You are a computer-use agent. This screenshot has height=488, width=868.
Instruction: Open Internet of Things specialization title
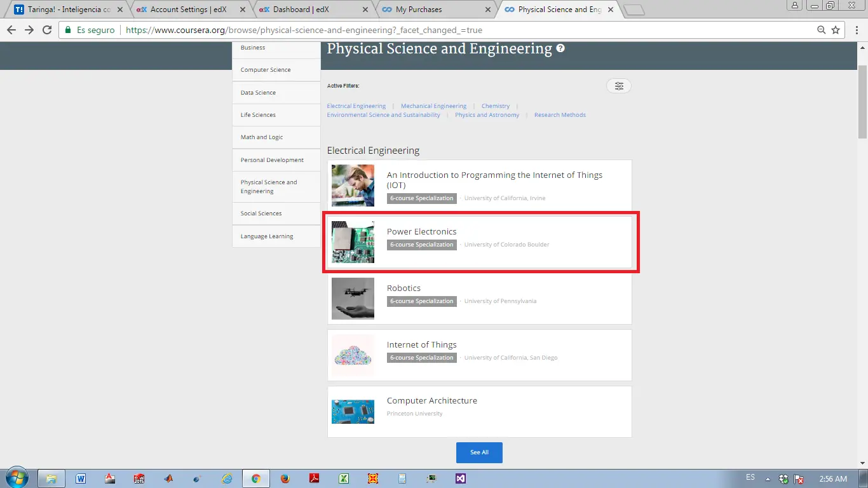pyautogui.click(x=422, y=344)
